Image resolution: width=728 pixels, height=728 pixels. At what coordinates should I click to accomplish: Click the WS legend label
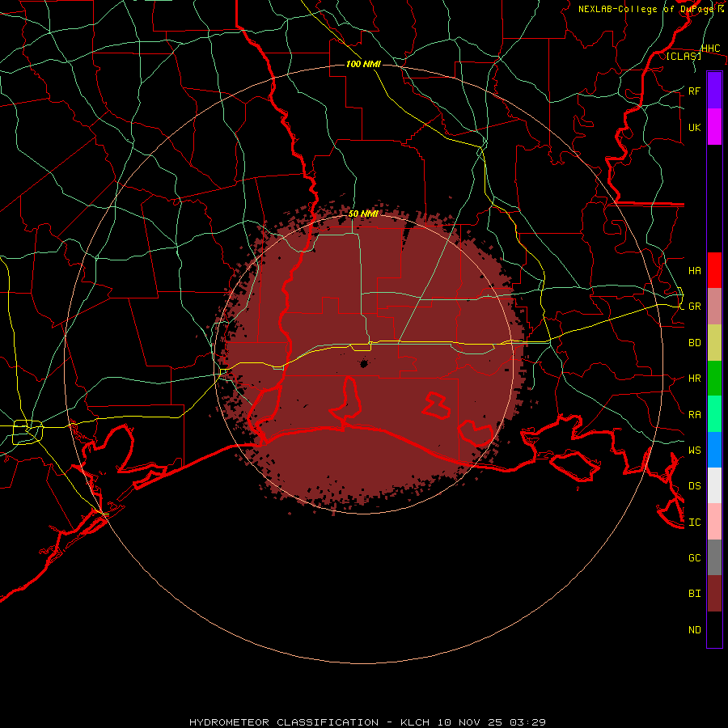coord(694,451)
